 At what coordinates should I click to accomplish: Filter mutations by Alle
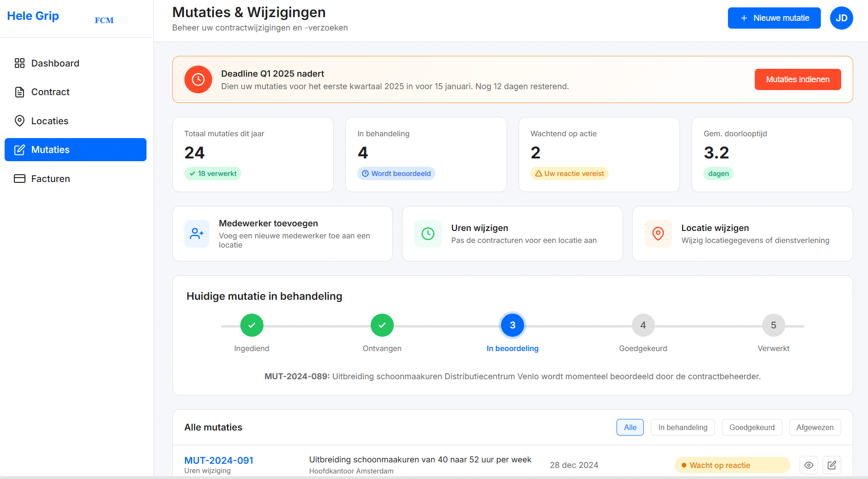630,427
